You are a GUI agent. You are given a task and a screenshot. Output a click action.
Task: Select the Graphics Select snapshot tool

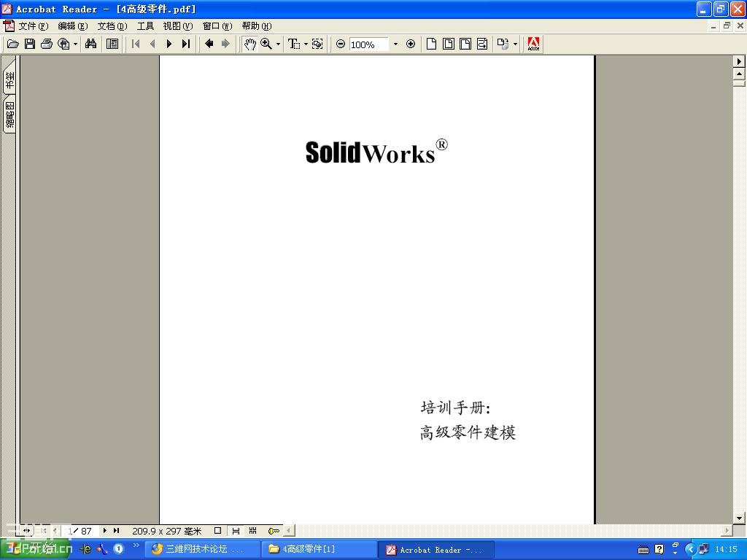coord(317,44)
